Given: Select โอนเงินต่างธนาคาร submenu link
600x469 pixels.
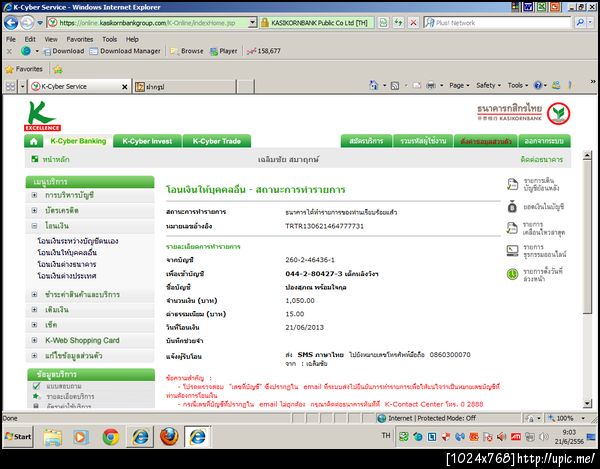Looking at the screenshot, I should (67, 264).
